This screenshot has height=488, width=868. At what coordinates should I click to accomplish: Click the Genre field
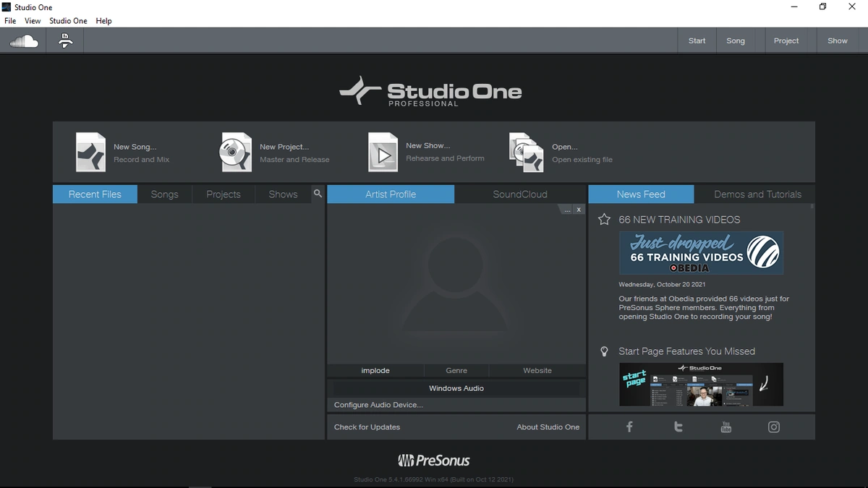pos(456,370)
